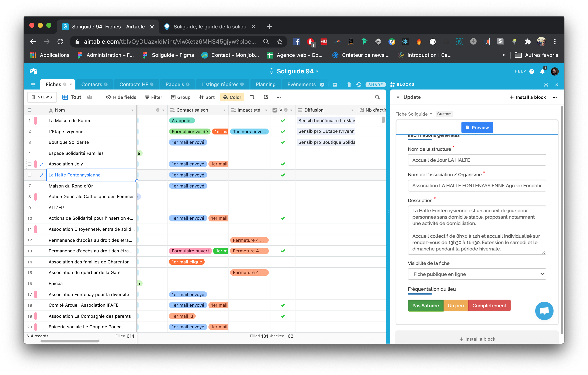The height and width of the screenshot is (375, 588).
Task: Expand La Halte Fontenaysienne record
Action: click(x=42, y=175)
